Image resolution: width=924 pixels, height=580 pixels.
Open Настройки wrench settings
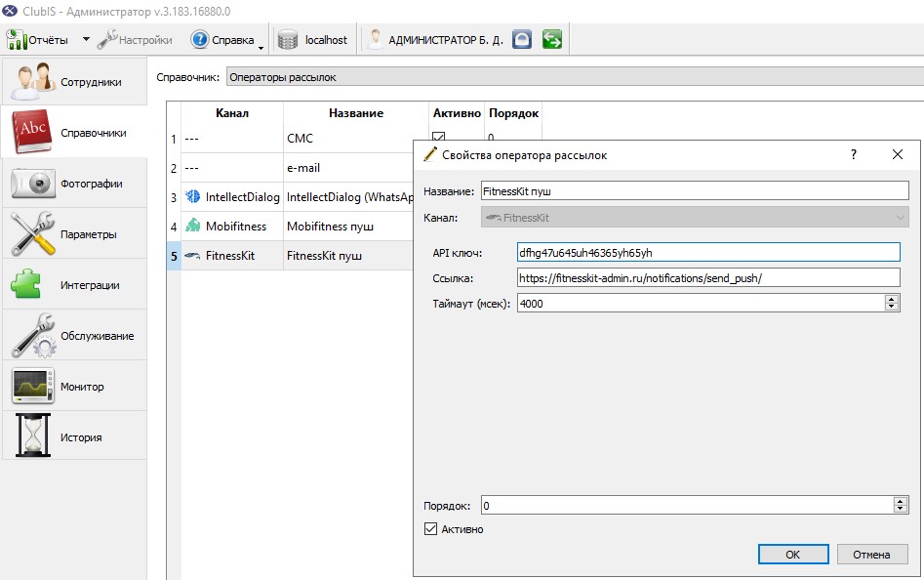pos(135,39)
